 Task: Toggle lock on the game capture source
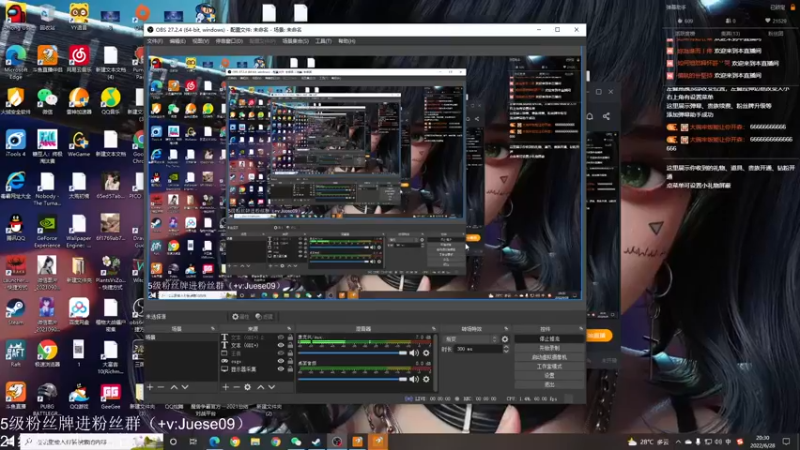coord(290,361)
